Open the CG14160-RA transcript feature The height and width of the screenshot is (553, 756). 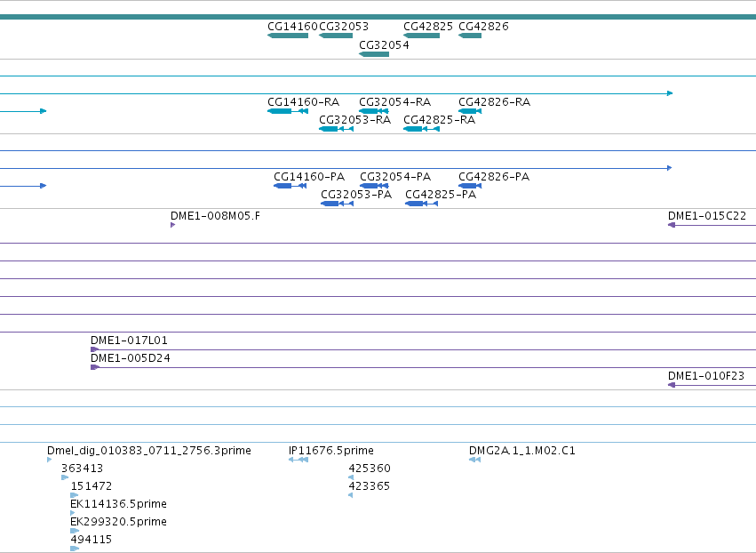(288, 111)
